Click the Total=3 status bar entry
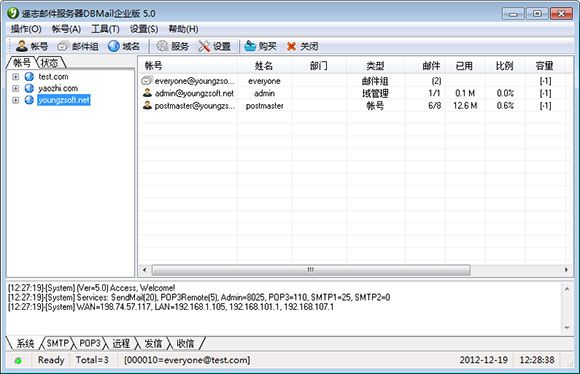The height and width of the screenshot is (374, 580). [92, 360]
